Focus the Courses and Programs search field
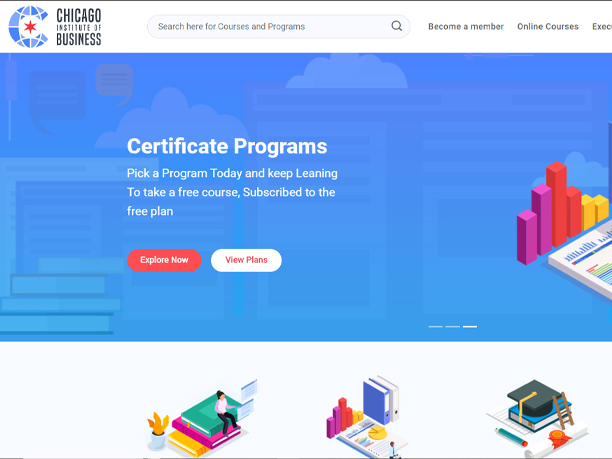This screenshot has width=612, height=459. (268, 26)
